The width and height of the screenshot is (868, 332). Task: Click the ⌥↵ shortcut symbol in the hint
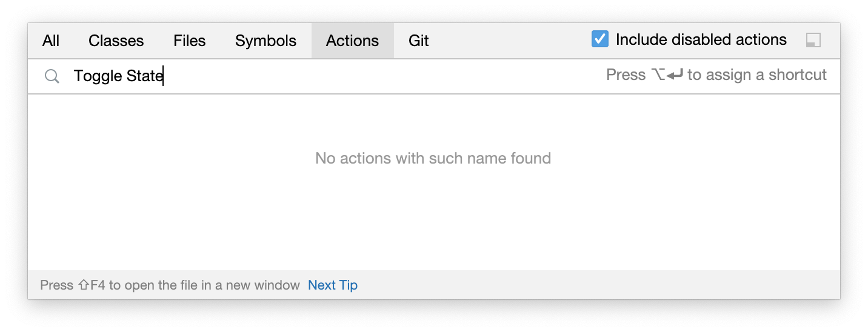(667, 75)
